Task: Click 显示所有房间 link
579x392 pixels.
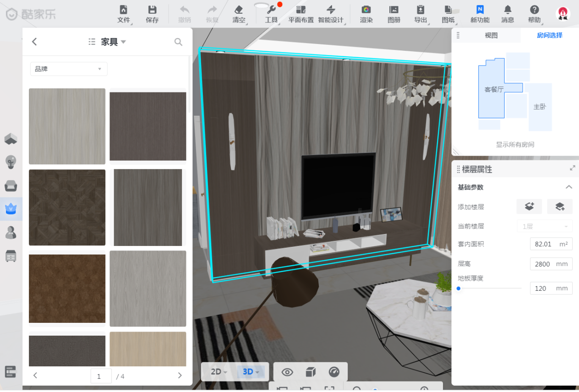Action: coord(515,145)
